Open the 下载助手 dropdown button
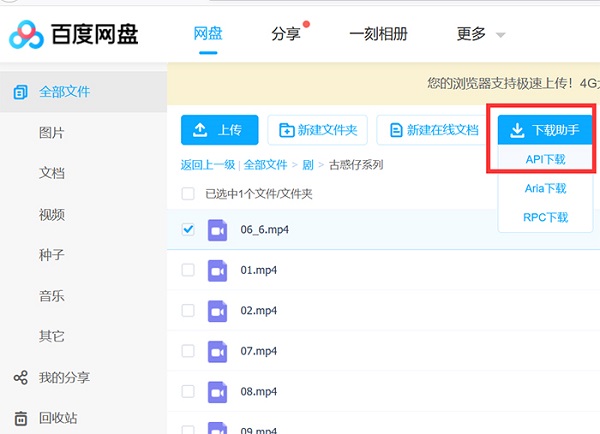The height and width of the screenshot is (434, 600). (545, 130)
